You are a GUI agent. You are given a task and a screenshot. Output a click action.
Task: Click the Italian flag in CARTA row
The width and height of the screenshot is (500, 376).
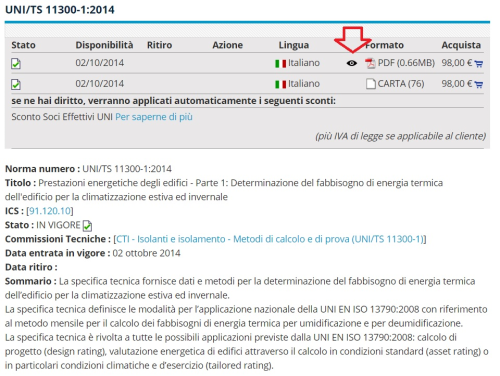(281, 84)
